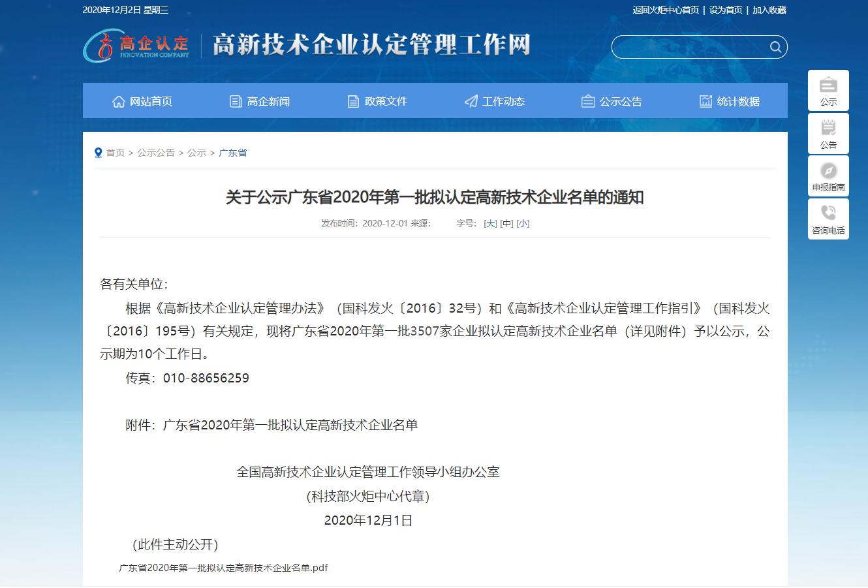Open the 高企新闻 navigation tab

pos(260,101)
